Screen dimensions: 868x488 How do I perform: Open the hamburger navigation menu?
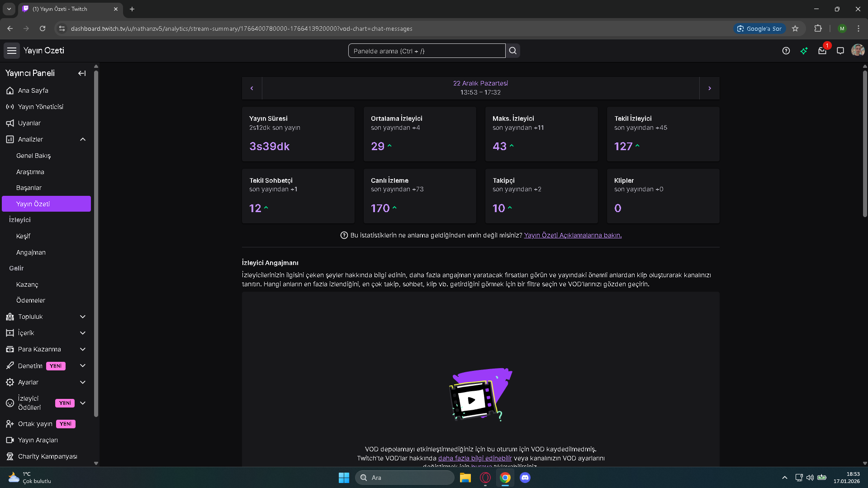click(12, 51)
